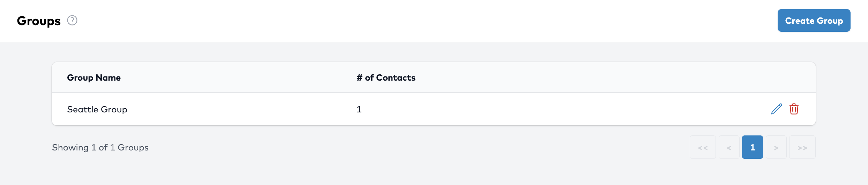Advance to the next page of groups
Viewport: 868px width, 185px height.
point(776,147)
